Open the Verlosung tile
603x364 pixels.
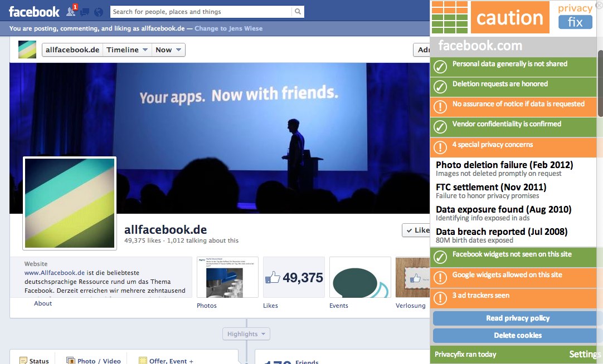[412, 277]
